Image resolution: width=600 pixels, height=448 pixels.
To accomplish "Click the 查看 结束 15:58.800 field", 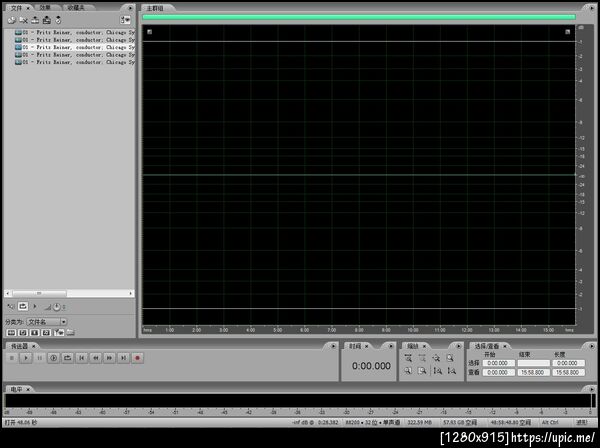I will [x=533, y=372].
